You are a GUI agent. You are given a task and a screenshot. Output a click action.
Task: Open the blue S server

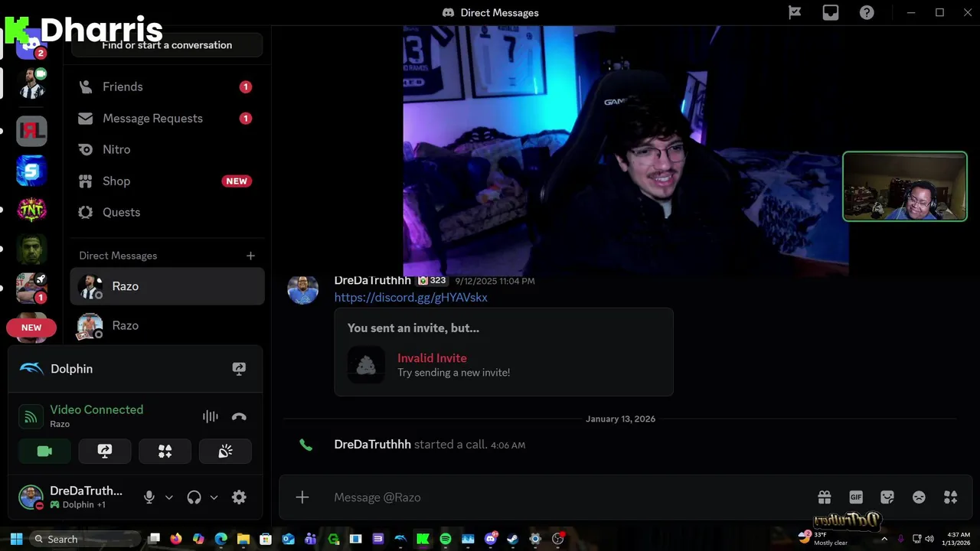click(x=31, y=171)
